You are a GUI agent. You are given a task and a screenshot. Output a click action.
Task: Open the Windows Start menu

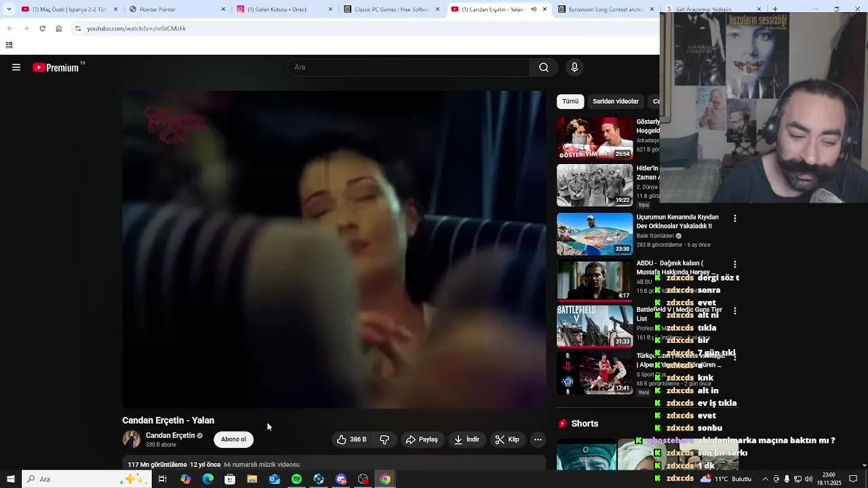[x=10, y=479]
